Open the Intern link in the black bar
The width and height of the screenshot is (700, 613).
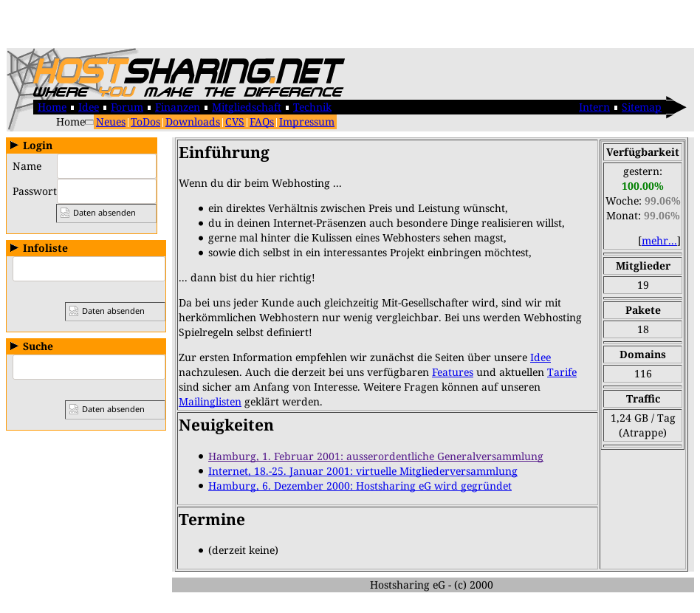point(594,107)
